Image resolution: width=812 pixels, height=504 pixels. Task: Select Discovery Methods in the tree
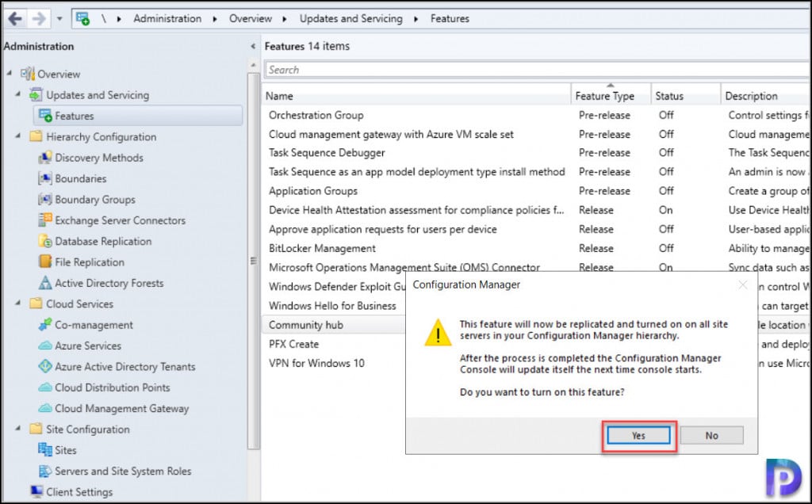tap(99, 158)
